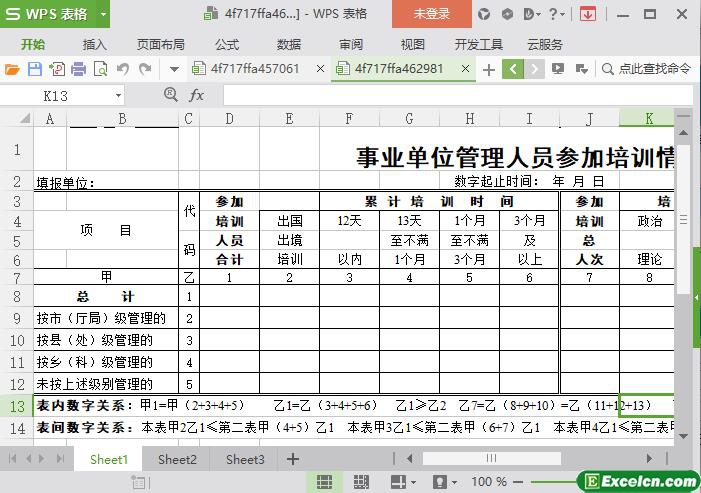Image resolution: width=701 pixels, height=493 pixels.
Task: Open the 数据 ribbon tab
Action: pyautogui.click(x=289, y=45)
